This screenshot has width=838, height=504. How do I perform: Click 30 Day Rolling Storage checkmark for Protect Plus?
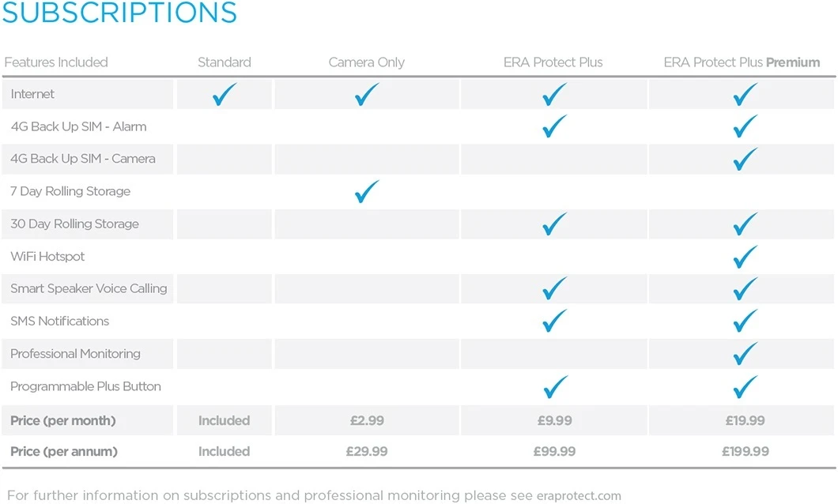(555, 224)
